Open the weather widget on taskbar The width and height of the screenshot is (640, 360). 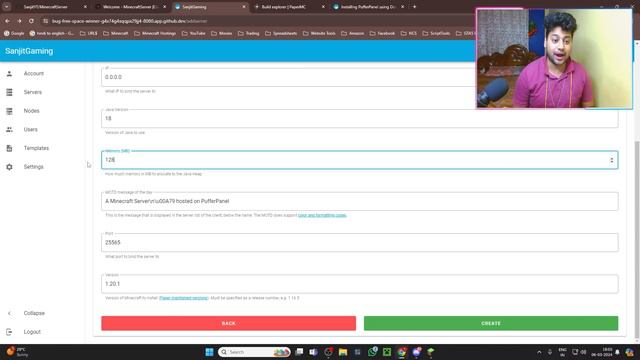[17, 352]
